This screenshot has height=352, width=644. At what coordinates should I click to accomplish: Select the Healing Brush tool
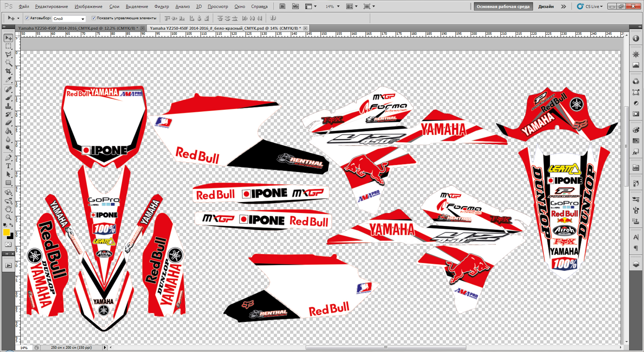8,89
